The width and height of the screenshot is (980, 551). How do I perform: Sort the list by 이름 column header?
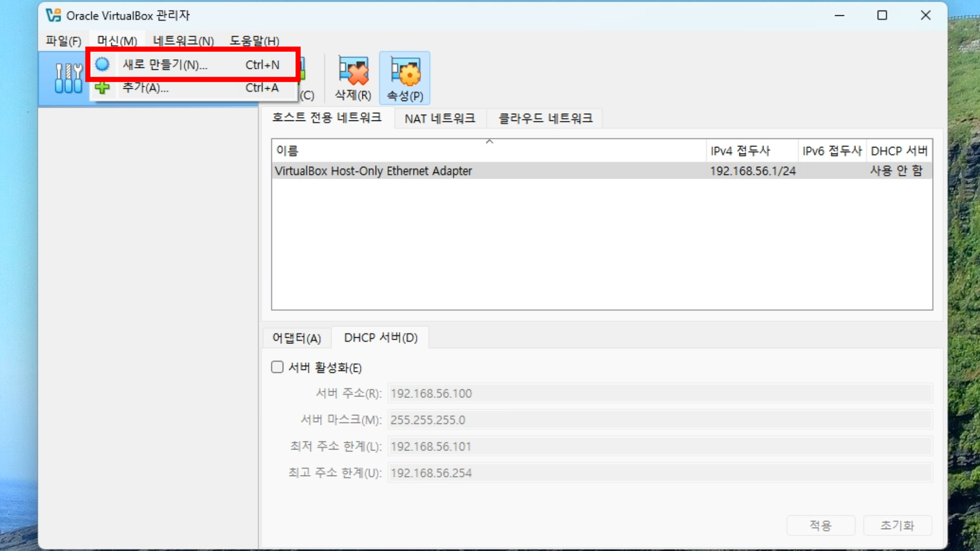point(287,151)
